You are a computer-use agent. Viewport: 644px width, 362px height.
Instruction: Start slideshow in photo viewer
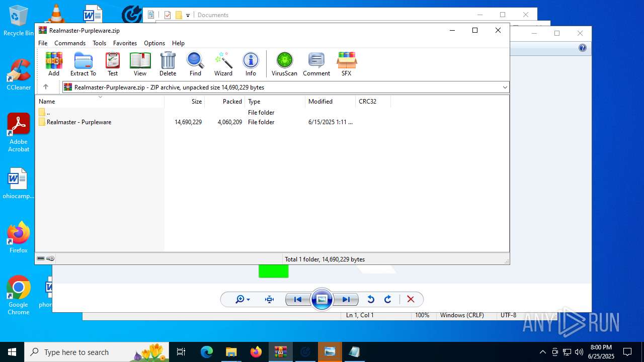coord(322,300)
